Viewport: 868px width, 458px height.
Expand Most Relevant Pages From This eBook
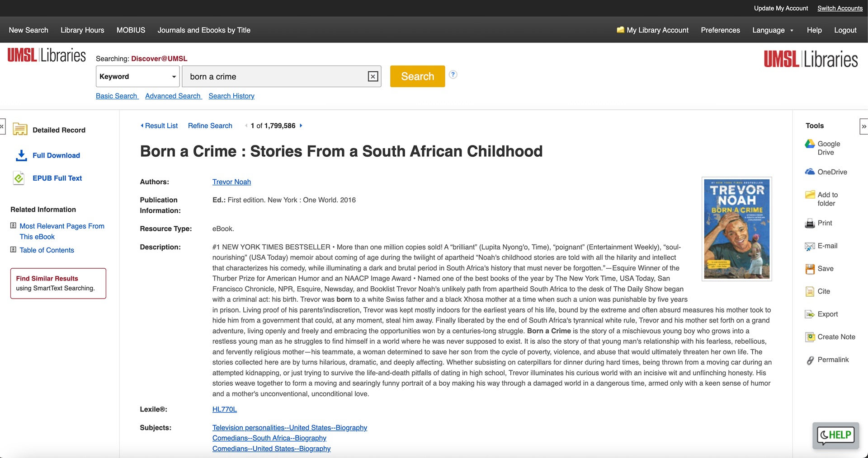click(14, 225)
